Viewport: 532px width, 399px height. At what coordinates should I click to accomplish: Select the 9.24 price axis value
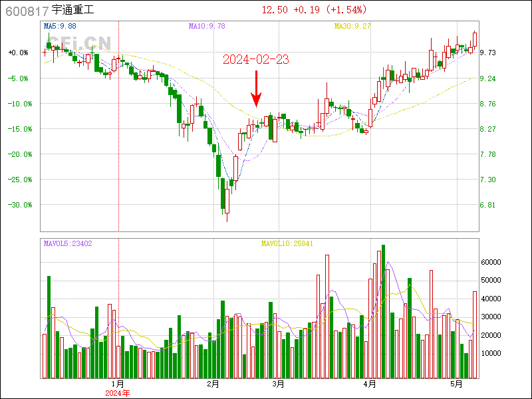click(x=487, y=78)
